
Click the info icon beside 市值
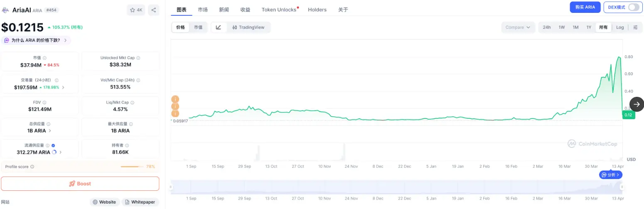pos(44,58)
